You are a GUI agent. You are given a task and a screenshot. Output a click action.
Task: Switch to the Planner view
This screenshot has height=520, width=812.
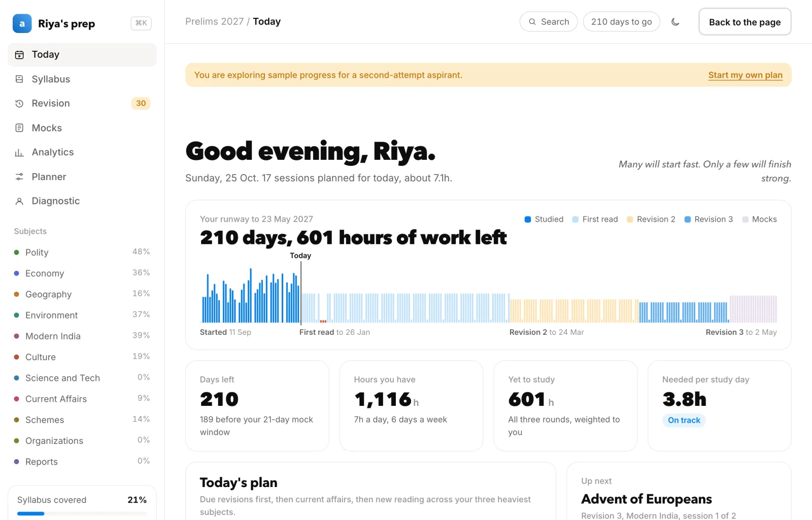click(82, 177)
